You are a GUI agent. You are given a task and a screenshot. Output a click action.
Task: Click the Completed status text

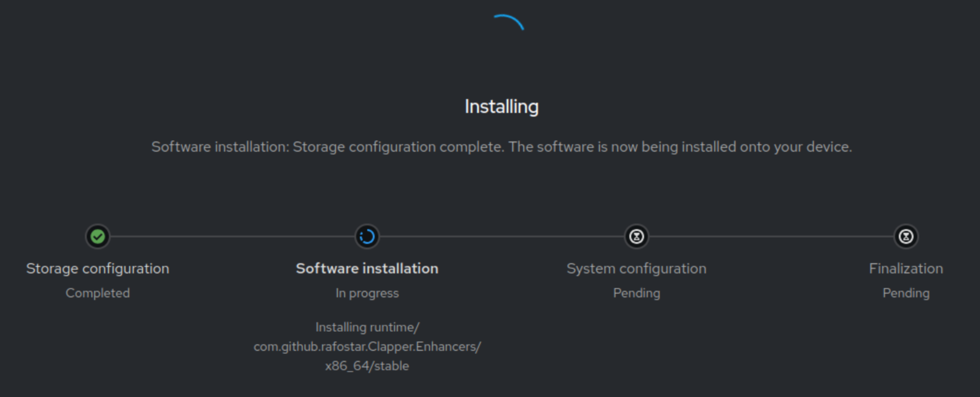97,293
